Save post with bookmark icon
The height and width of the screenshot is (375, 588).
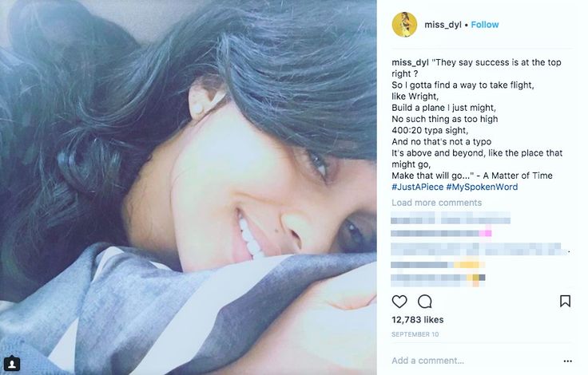565,301
